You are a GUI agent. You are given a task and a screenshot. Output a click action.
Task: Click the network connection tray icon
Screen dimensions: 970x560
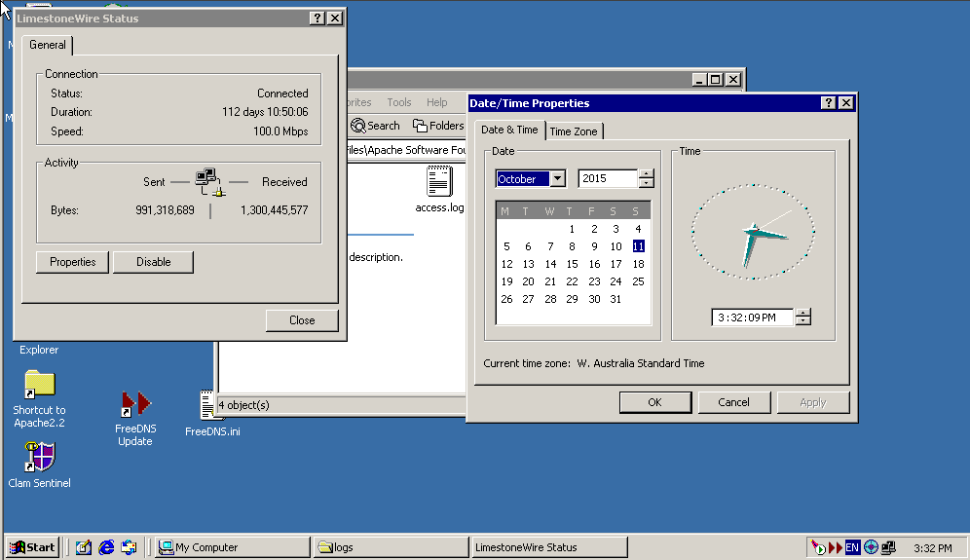click(889, 547)
